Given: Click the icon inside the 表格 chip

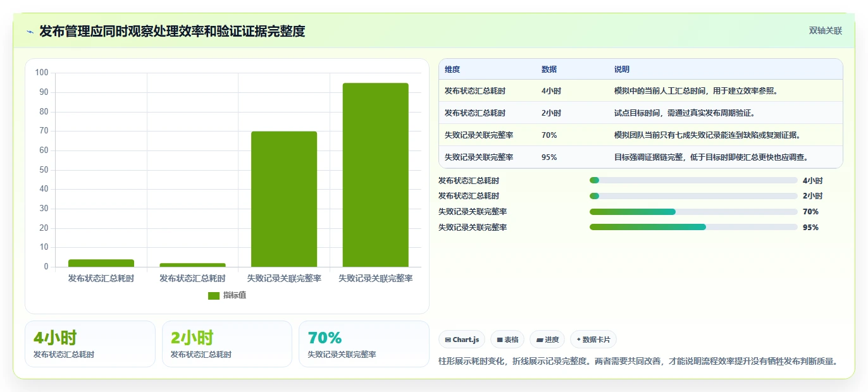Looking at the screenshot, I should pos(500,340).
